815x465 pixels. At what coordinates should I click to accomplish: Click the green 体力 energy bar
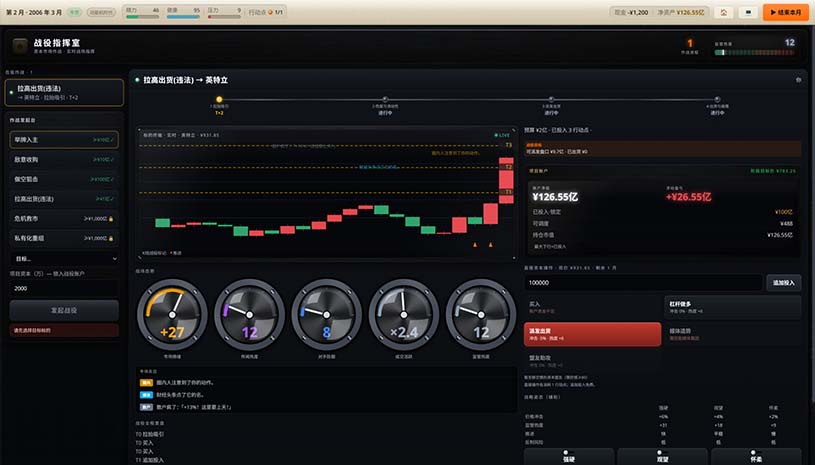tap(142, 17)
